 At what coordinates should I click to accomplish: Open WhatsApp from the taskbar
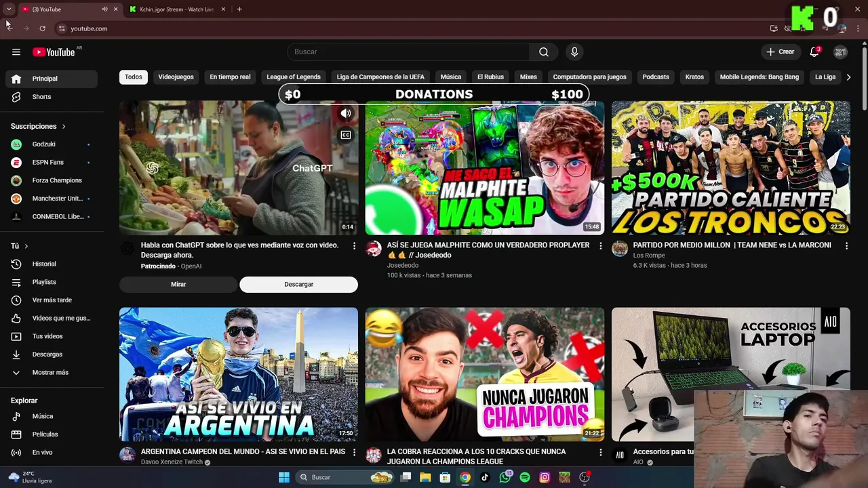click(x=505, y=477)
